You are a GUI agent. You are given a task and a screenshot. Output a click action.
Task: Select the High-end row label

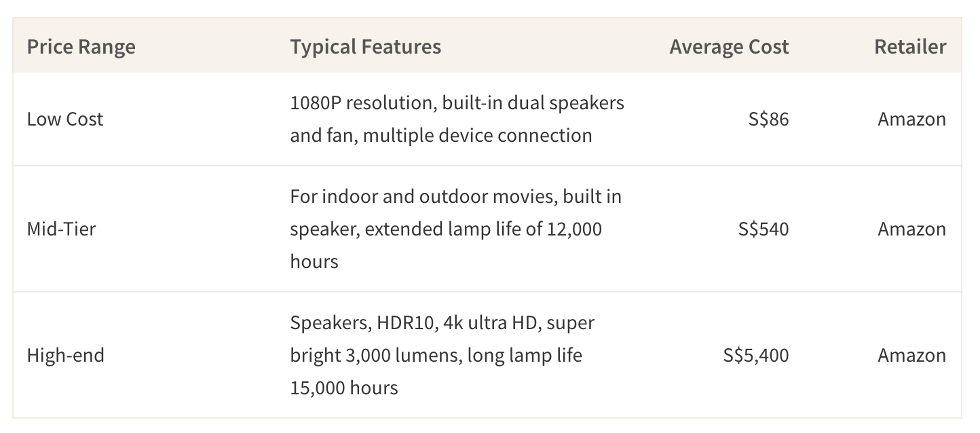pyautogui.click(x=65, y=355)
